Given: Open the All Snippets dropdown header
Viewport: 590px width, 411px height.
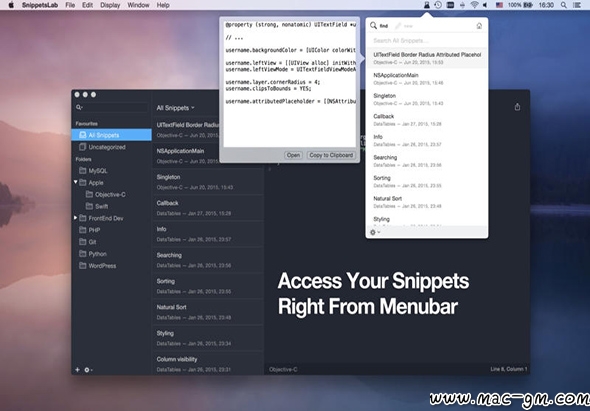Looking at the screenshot, I should (175, 108).
